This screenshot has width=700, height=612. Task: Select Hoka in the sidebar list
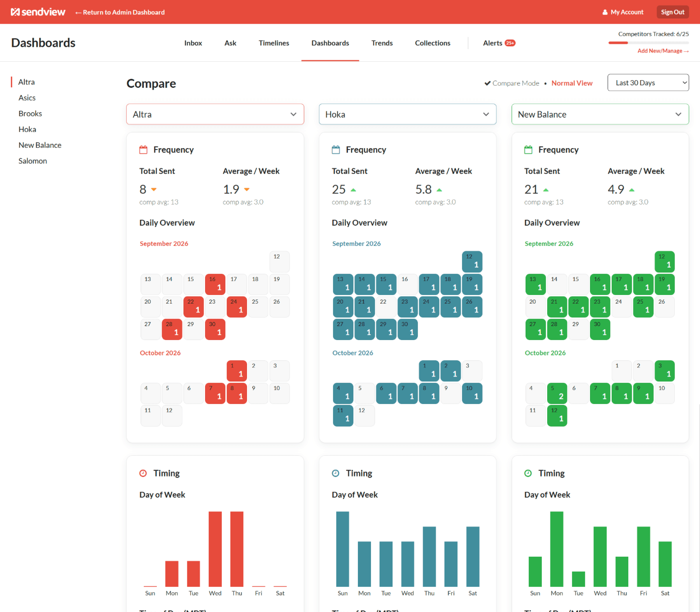coord(27,129)
